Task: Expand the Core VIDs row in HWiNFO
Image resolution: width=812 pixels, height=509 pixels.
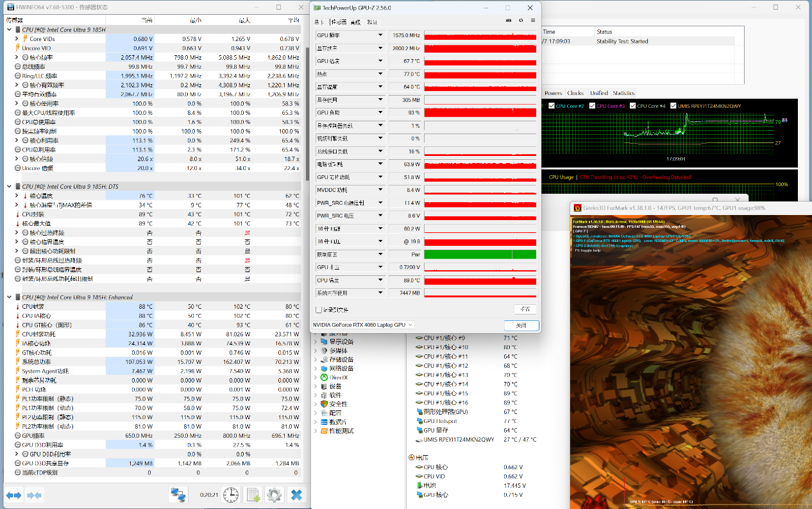Action: click(x=17, y=39)
